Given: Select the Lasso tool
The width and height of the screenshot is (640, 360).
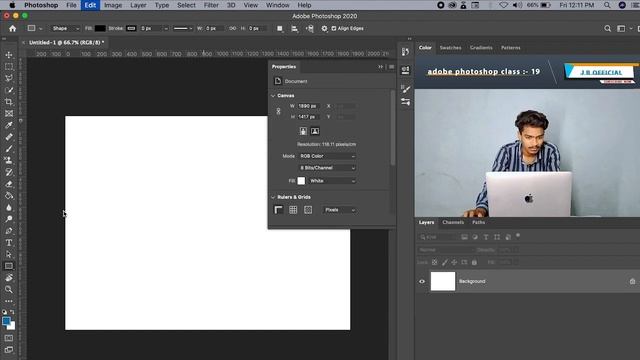Looking at the screenshot, I should pos(9,78).
